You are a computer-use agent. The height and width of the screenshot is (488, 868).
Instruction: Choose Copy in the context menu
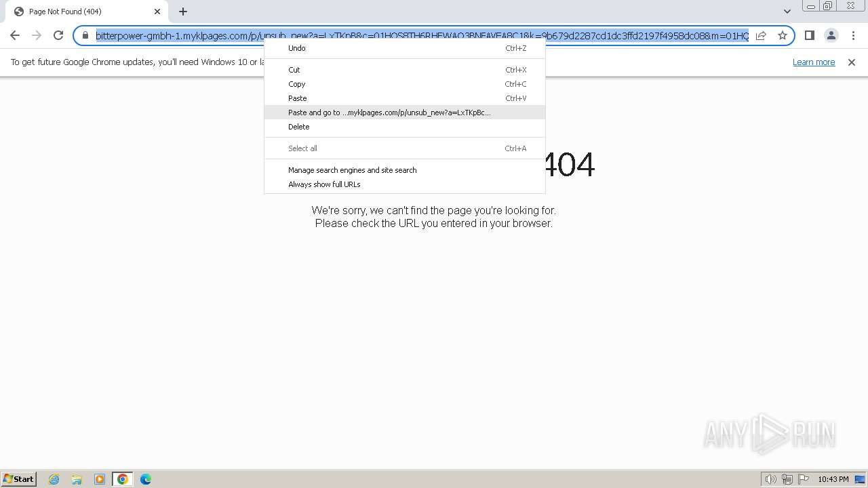click(405, 84)
